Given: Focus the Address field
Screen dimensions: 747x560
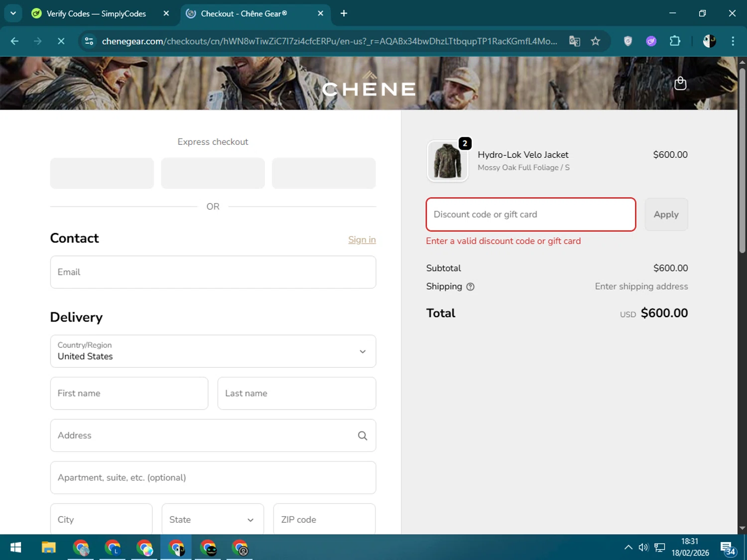Looking at the screenshot, I should tap(213, 436).
